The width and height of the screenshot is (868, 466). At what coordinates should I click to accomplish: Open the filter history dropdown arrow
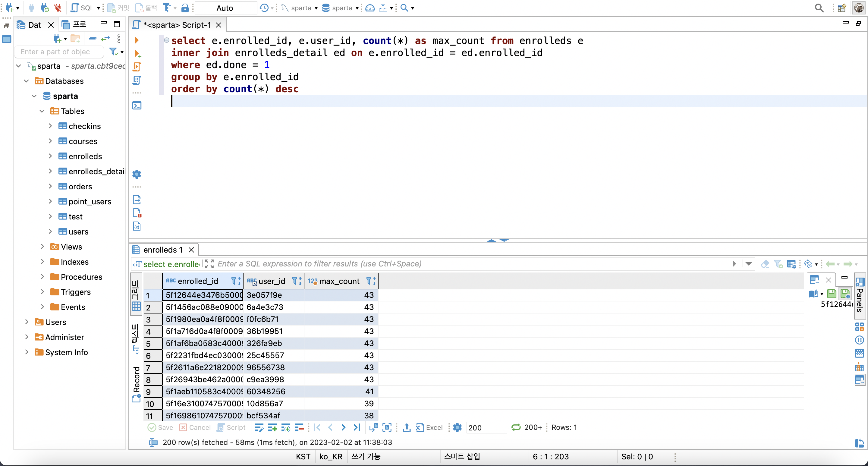click(748, 264)
